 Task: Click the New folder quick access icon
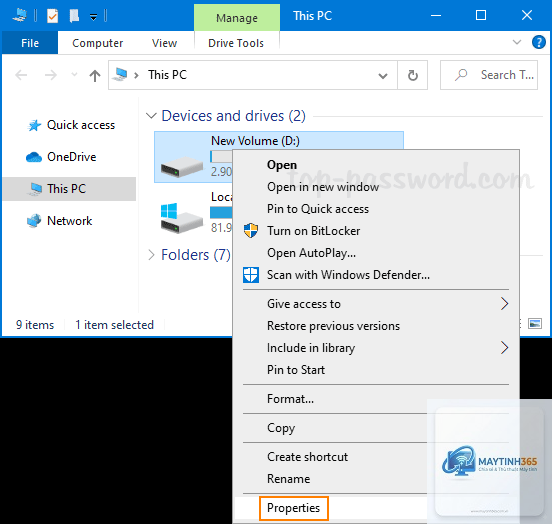[74, 16]
